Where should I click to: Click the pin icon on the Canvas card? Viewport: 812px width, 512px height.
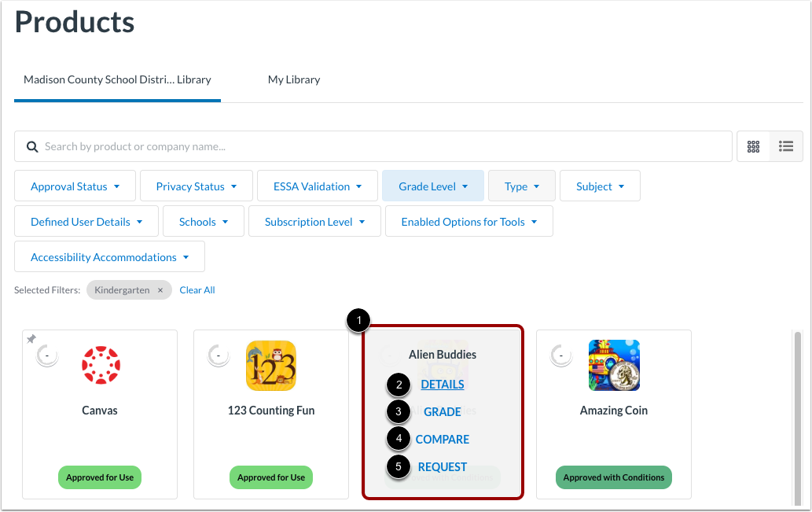click(31, 340)
